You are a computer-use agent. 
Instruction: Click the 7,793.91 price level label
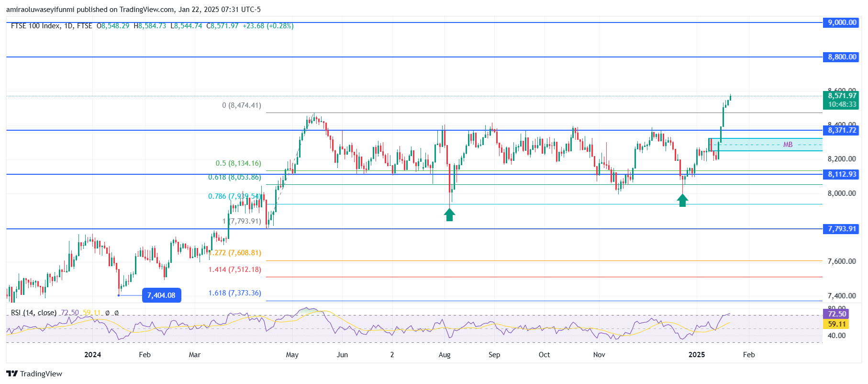click(842, 229)
